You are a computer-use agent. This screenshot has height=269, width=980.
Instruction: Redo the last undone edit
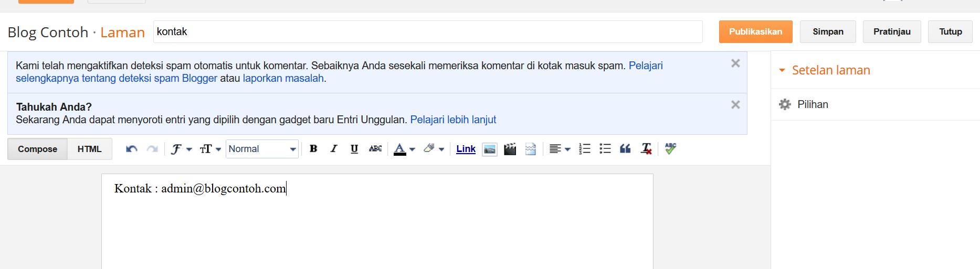(152, 149)
